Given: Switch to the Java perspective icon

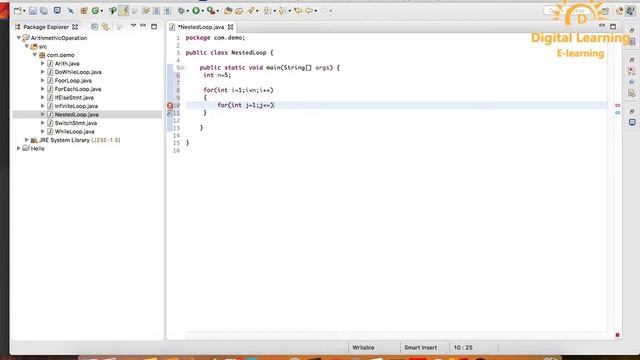Looking at the screenshot, I should coord(630,11).
